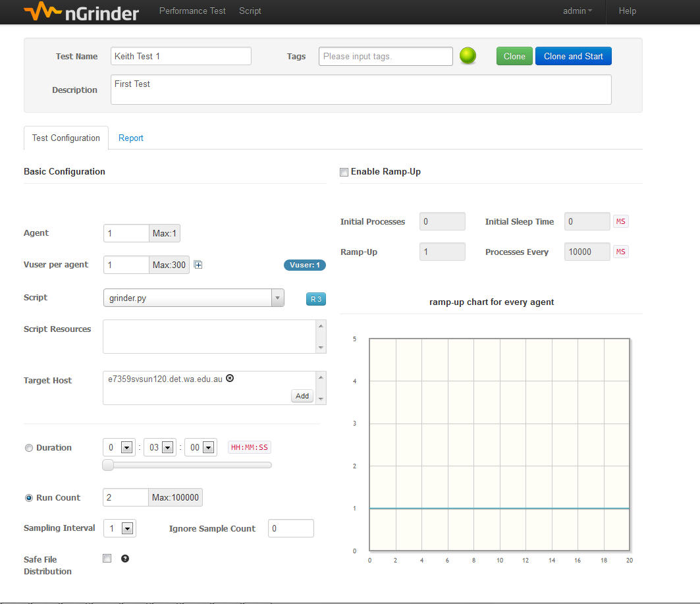Click Safe File Distribution help question icon

125,559
